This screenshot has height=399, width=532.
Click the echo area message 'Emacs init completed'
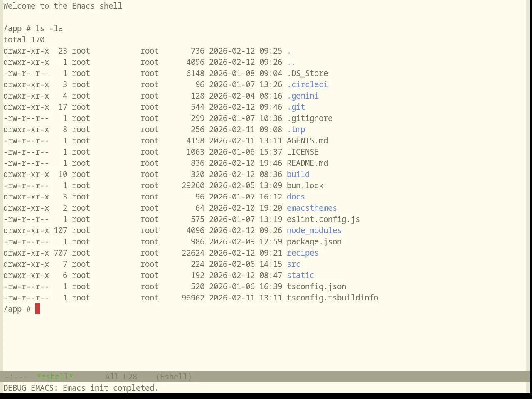pos(111,388)
